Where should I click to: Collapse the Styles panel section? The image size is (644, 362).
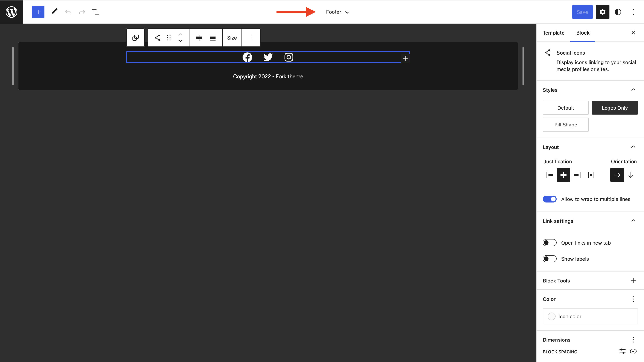[633, 90]
